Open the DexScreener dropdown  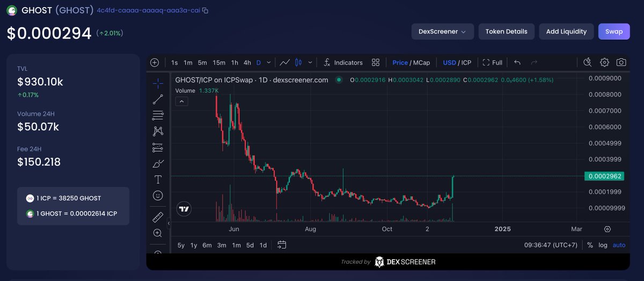(443, 32)
